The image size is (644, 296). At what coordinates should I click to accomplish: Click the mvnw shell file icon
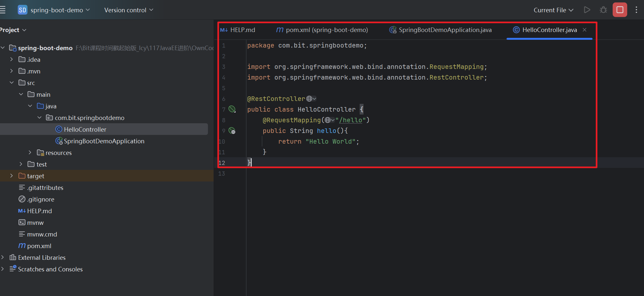[x=22, y=223]
